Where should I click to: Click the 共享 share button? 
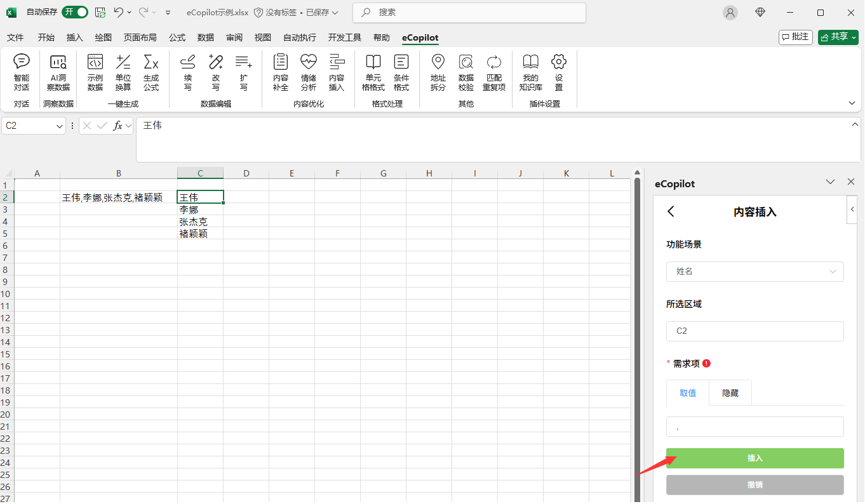tap(838, 37)
